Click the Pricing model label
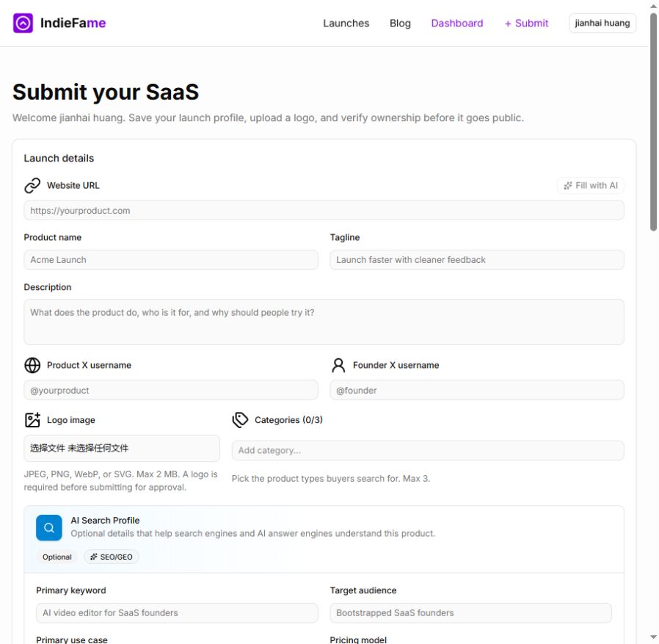The height and width of the screenshot is (644, 659). (x=358, y=640)
